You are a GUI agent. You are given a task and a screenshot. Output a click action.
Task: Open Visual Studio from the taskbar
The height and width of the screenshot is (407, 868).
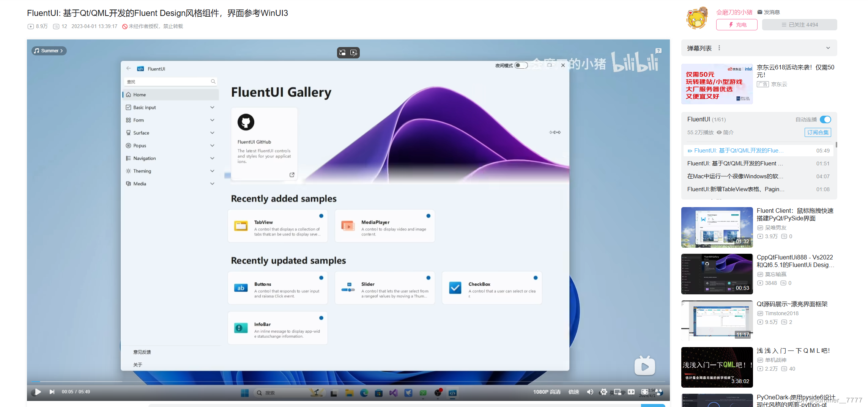[x=394, y=393]
